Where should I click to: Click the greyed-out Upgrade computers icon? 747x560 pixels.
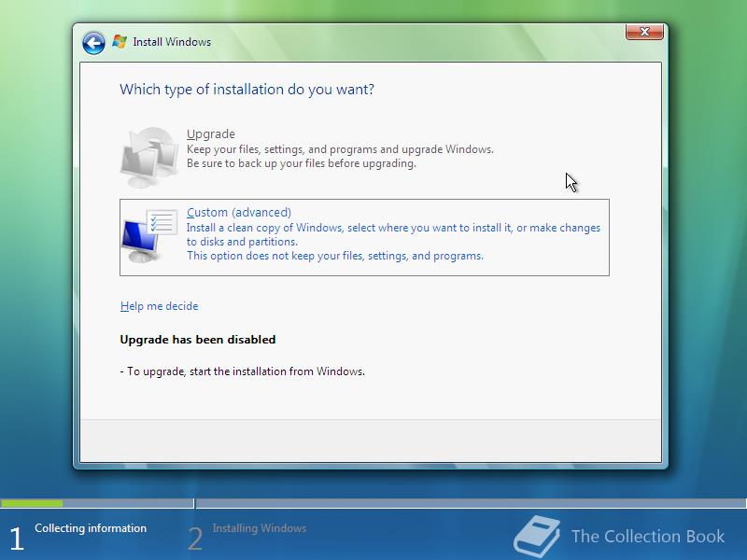click(x=149, y=157)
